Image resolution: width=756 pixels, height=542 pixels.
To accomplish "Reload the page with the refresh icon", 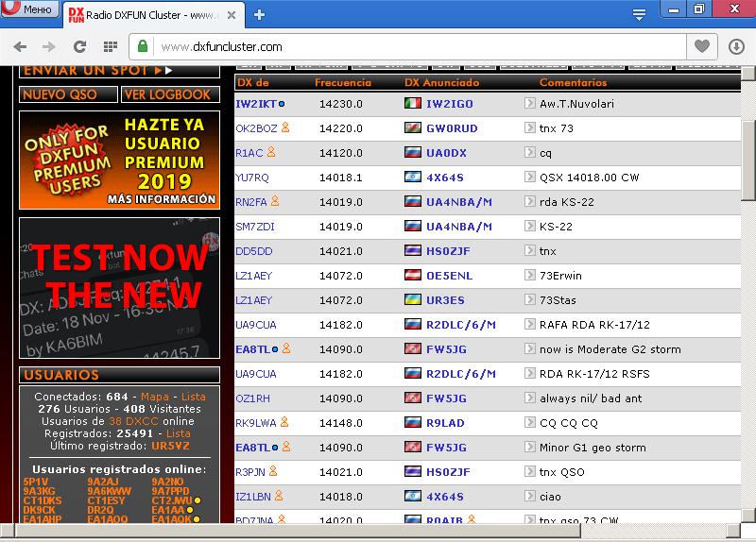I will [80, 46].
